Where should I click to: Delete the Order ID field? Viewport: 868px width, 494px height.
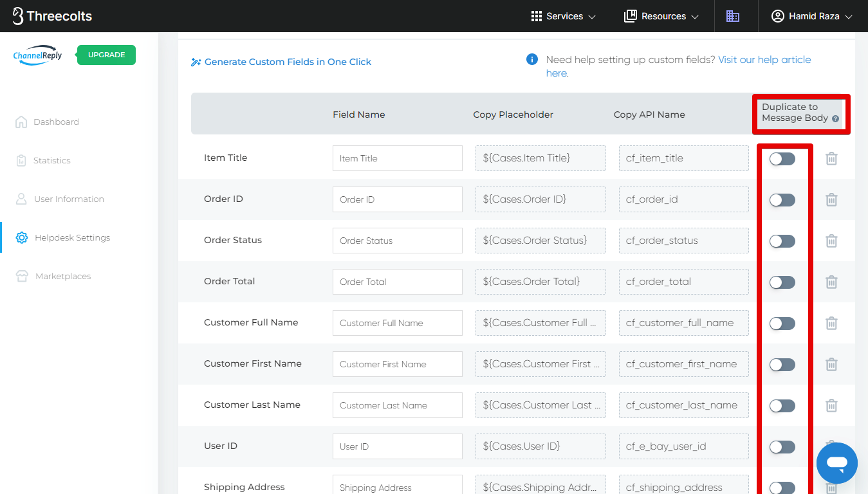[831, 199]
